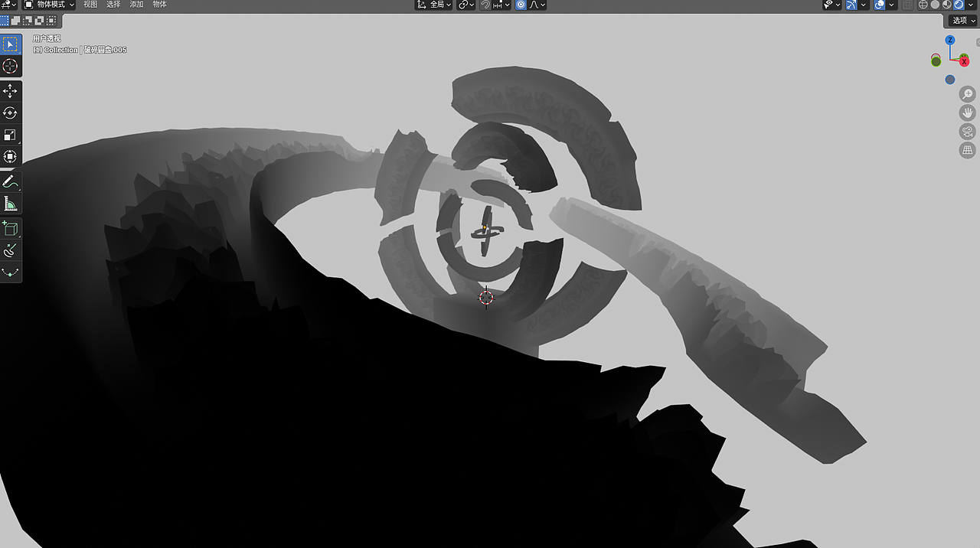Toggle camera view

tap(968, 132)
